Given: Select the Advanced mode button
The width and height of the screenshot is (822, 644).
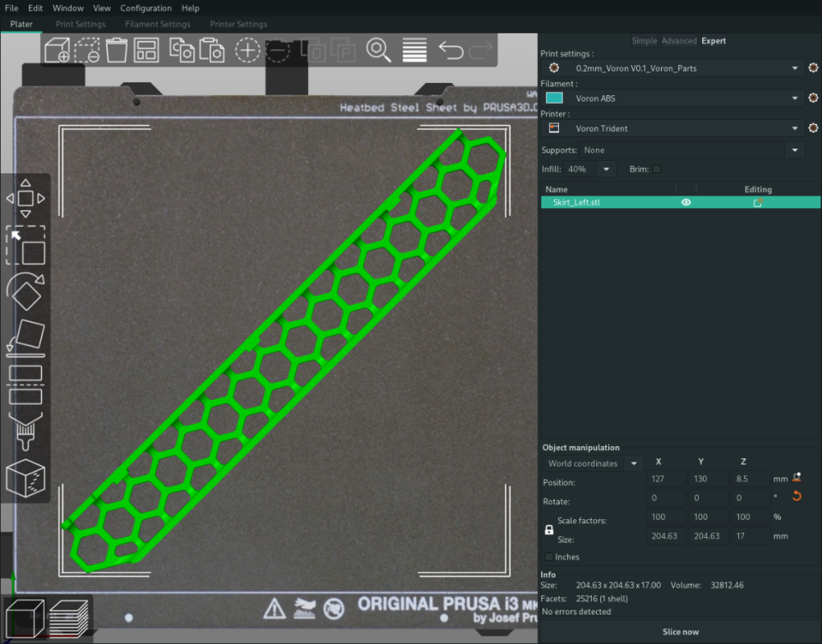Looking at the screenshot, I should (679, 41).
